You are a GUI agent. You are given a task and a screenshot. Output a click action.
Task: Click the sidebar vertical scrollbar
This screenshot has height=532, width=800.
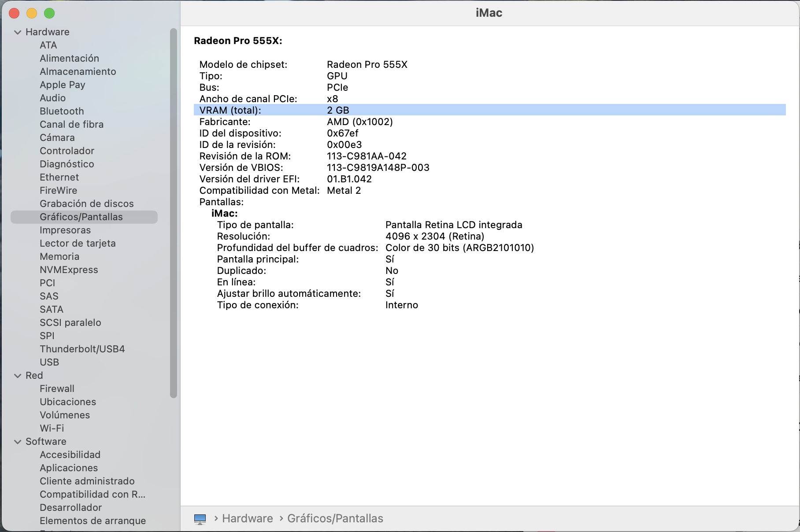tap(174, 213)
